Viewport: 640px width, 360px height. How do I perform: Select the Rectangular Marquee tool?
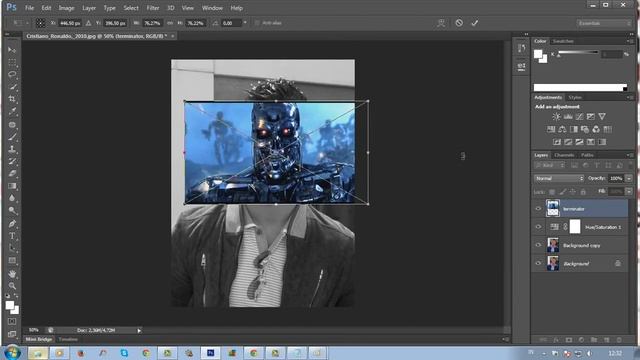click(12, 62)
